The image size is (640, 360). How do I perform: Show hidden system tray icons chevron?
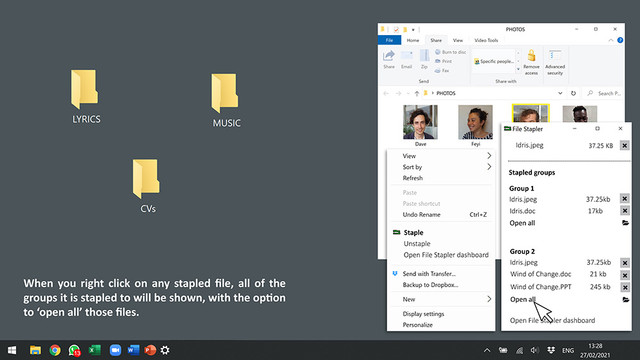pos(487,350)
